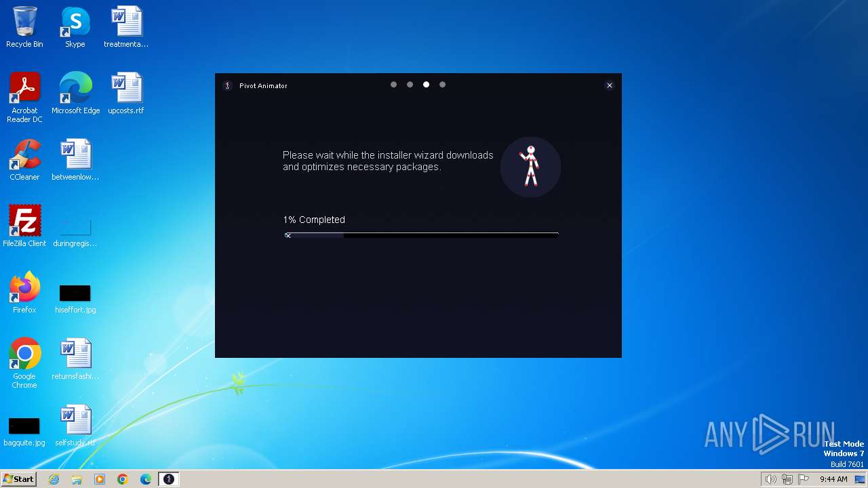Click the '1% Completed' status text
Image resolution: width=868 pixels, height=488 pixels.
point(314,220)
